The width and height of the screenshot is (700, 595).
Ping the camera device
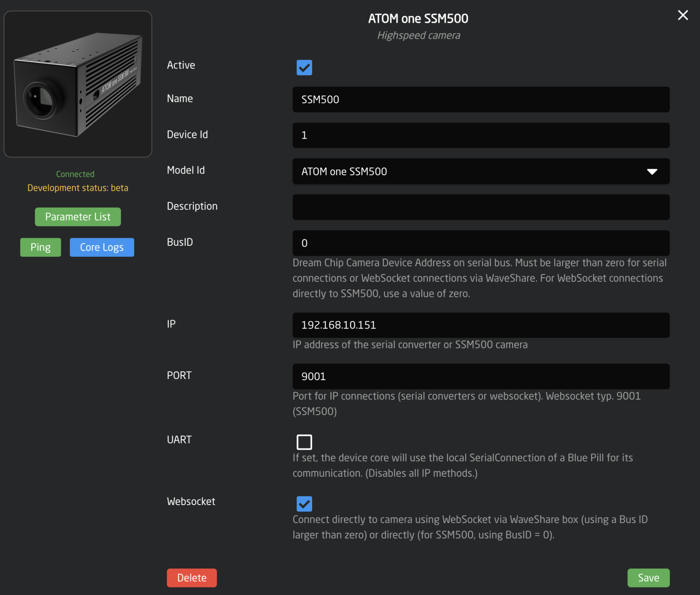[x=40, y=247]
